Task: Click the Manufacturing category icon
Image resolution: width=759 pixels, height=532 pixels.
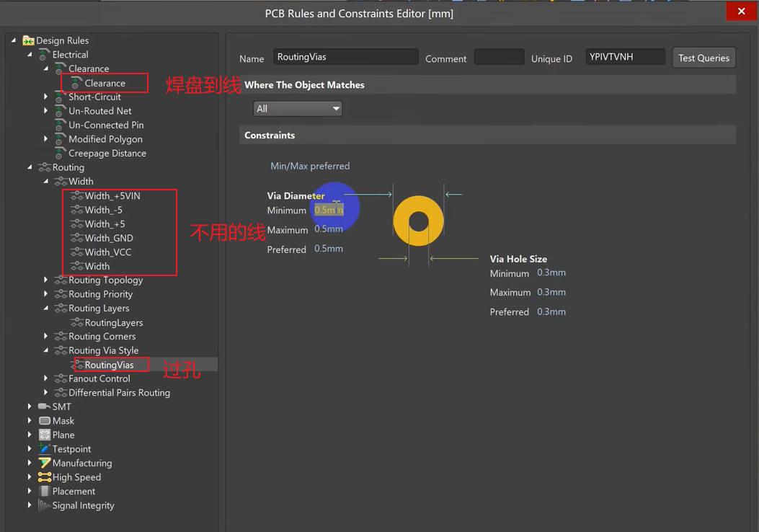Action: tap(45, 463)
